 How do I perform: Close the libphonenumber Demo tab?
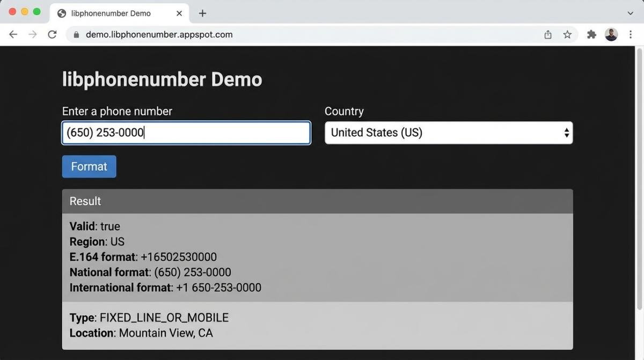click(179, 13)
